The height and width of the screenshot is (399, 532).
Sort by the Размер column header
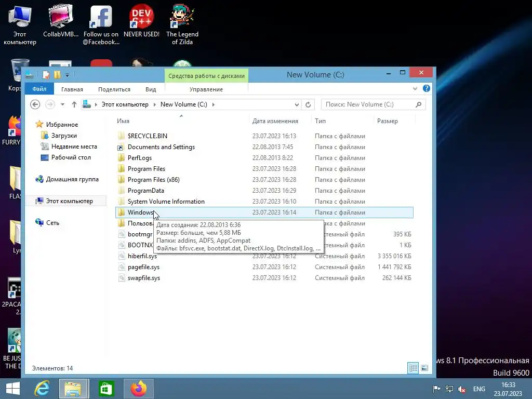(387, 121)
